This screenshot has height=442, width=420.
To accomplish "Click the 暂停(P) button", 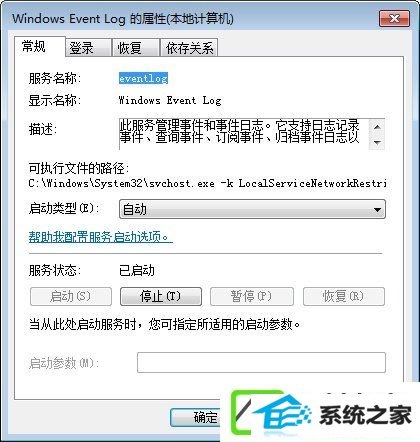I will pyautogui.click(x=252, y=296).
